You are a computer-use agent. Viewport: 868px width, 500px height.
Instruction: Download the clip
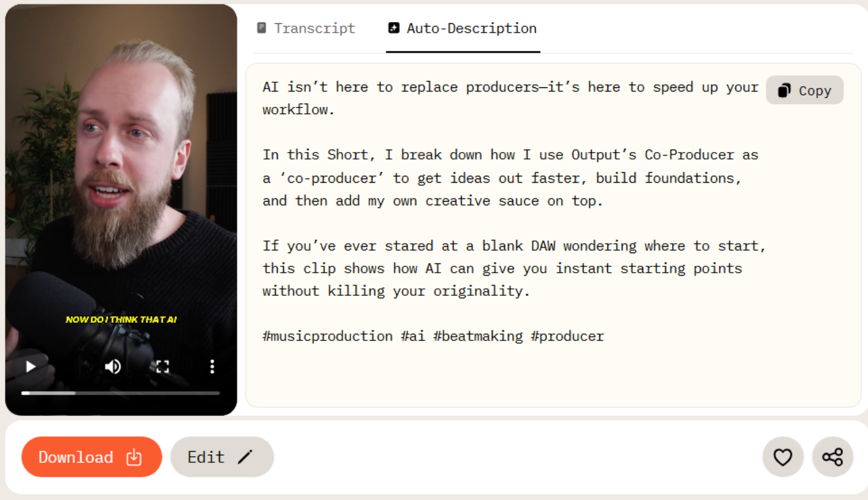(92, 457)
